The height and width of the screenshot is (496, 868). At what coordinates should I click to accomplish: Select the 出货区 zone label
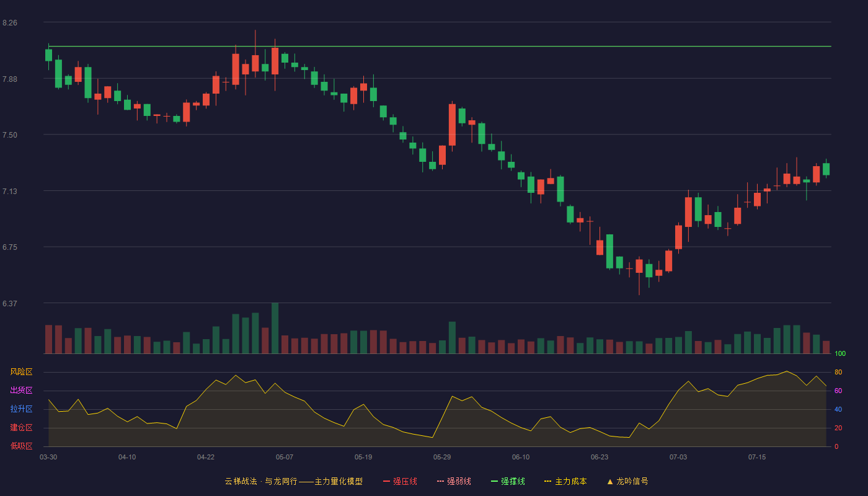(21, 391)
